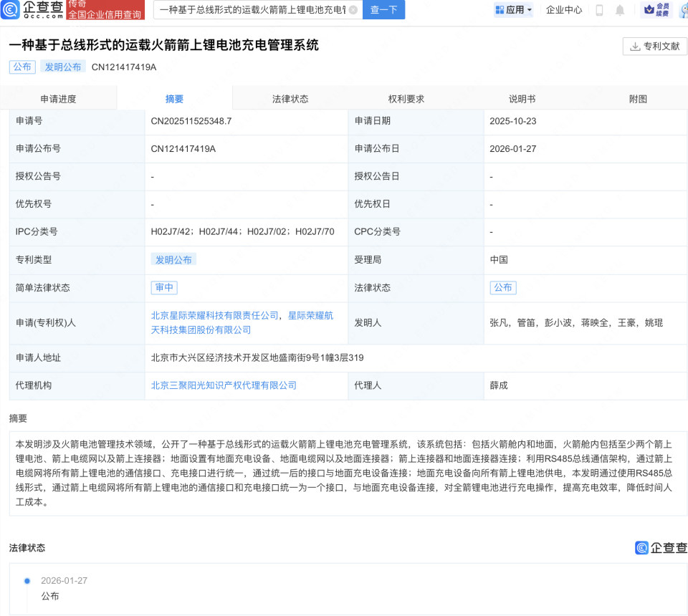
Task: Open the notification bell icon
Action: click(619, 10)
